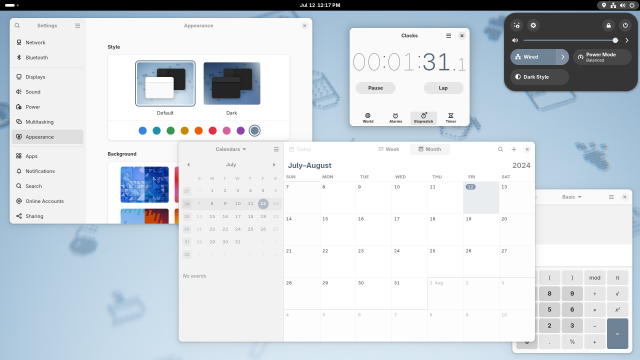Open Basic mode dropdown in Calculator
This screenshot has width=640, height=360.
(571, 197)
